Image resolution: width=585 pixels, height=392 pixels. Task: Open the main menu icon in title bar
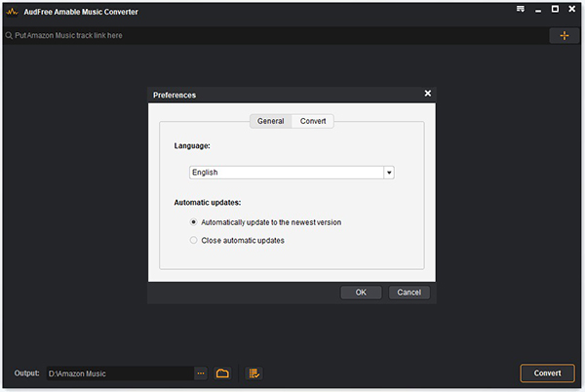click(521, 9)
